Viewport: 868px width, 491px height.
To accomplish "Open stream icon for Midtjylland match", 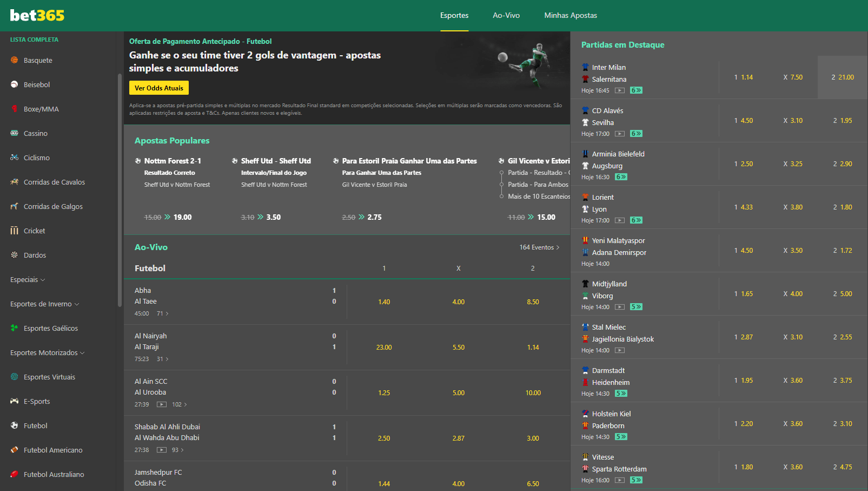I will (620, 307).
